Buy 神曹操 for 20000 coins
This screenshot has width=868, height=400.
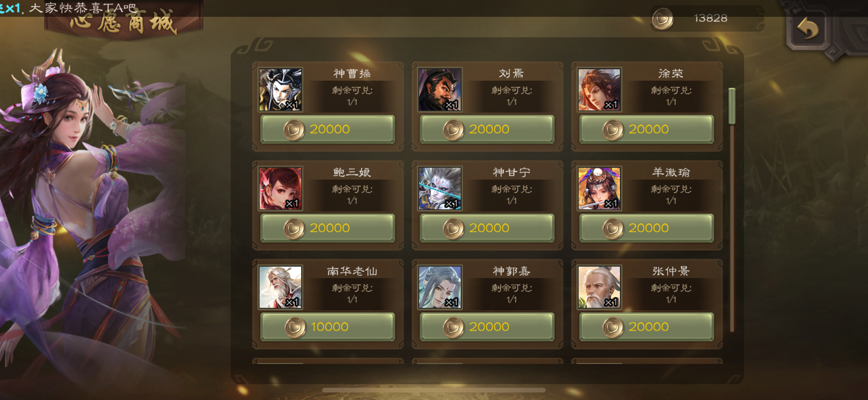(x=328, y=129)
